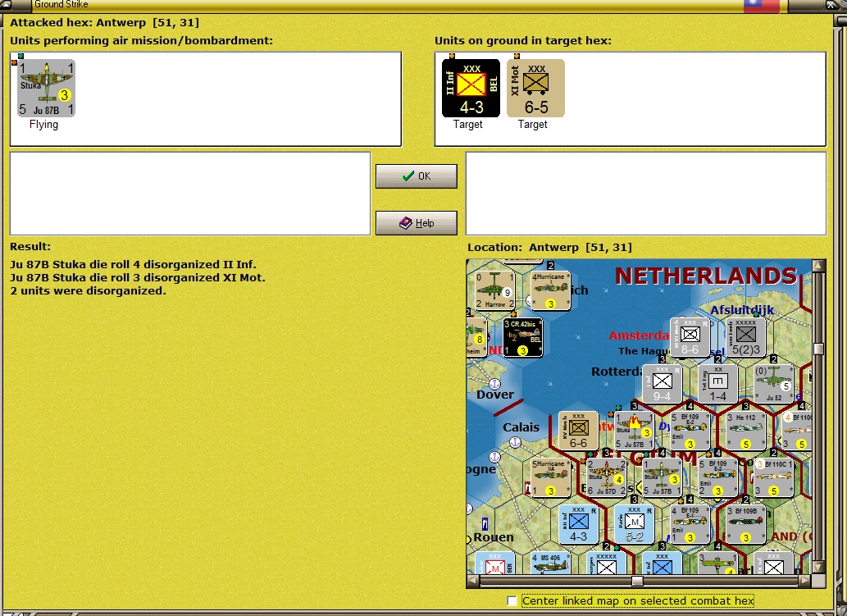Click the 1-4 engineer division counter

[x=718, y=384]
